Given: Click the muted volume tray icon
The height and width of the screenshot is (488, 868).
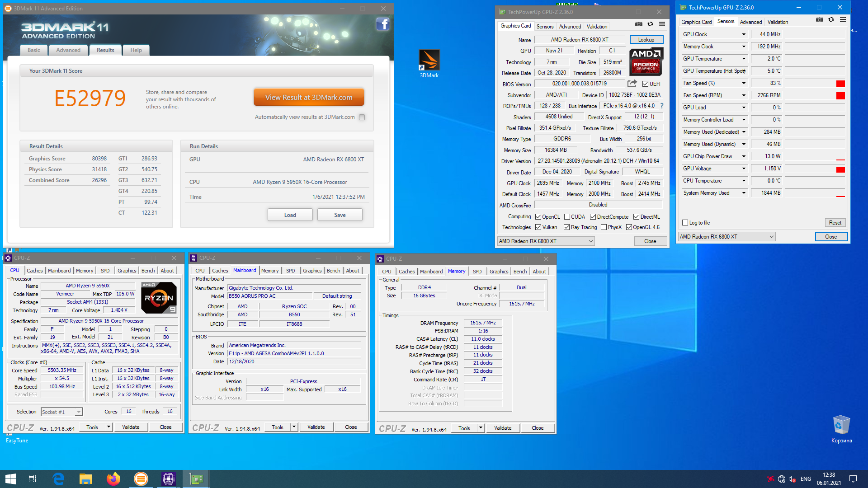Looking at the screenshot, I should (x=793, y=479).
